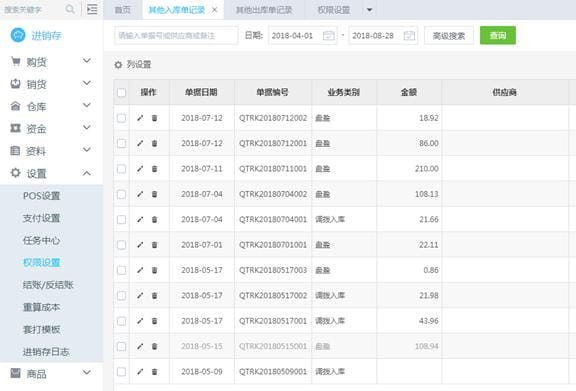The image size is (576, 391).
Task: Open 支付设置 in the sidebar
Action: (42, 218)
